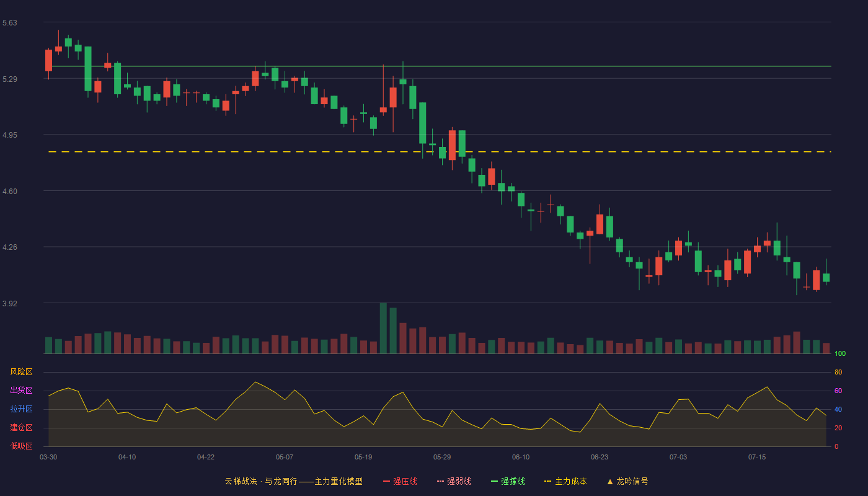Click the 03-30 date axis label
Screen dimensions: 868x496
pos(48,457)
